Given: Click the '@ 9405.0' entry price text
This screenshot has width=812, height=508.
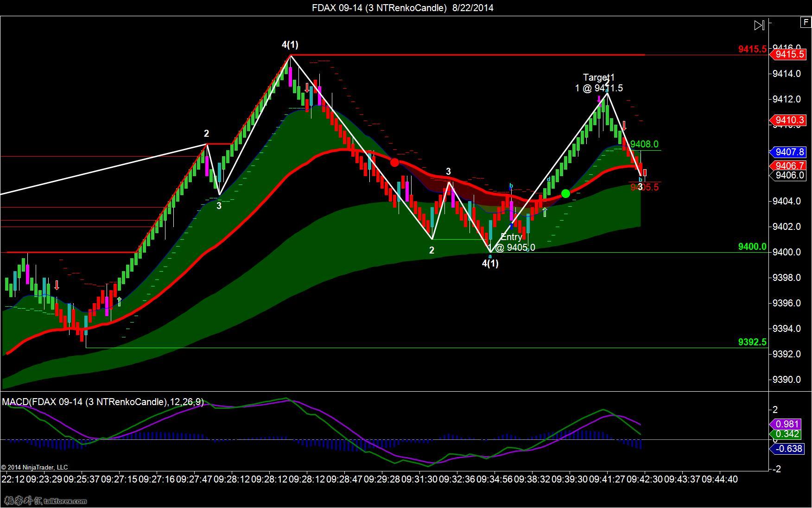Looking at the screenshot, I should pyautogui.click(x=515, y=248).
